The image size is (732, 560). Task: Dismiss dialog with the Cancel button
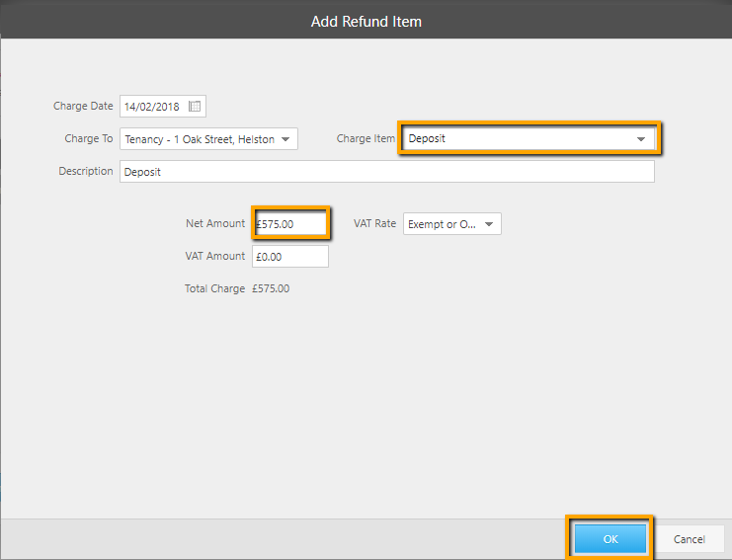690,539
